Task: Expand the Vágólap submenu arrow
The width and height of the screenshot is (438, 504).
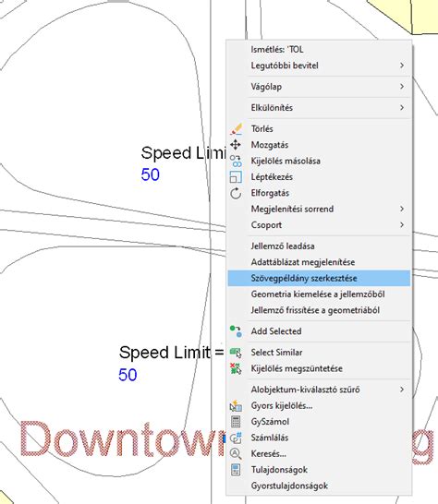Action: coord(402,87)
